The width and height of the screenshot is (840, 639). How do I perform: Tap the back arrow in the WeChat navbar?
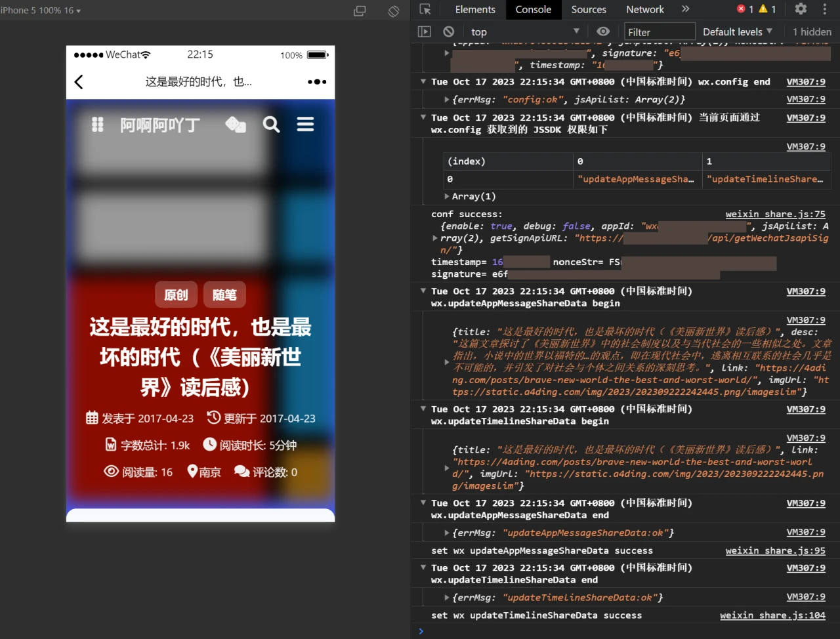point(78,81)
